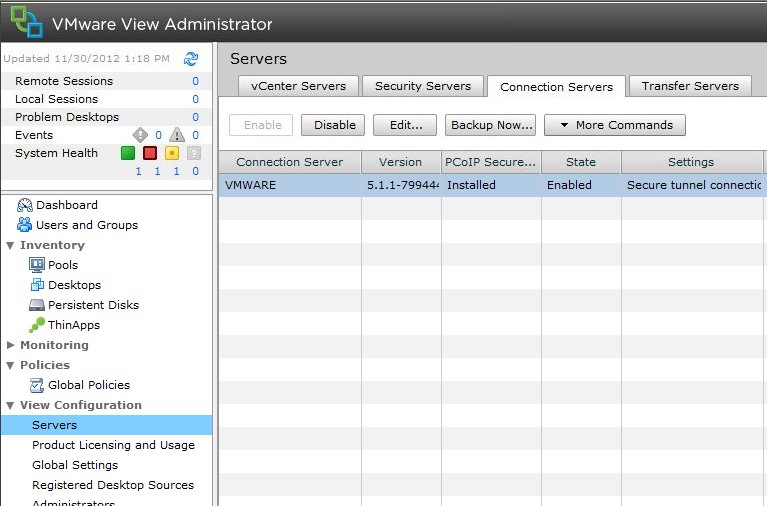Screen dimensions: 767x506
Task: Refresh the status panel with the refresh icon
Action: point(191,59)
